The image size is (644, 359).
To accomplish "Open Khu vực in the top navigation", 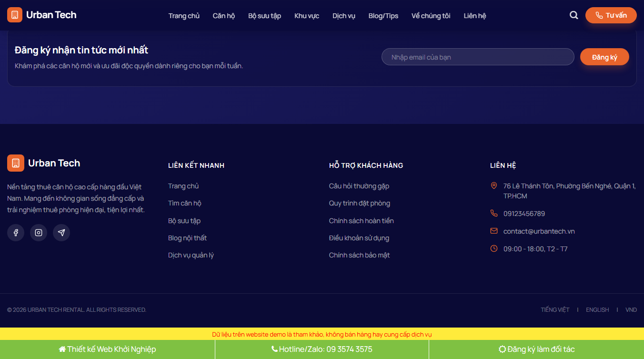I will [x=307, y=16].
